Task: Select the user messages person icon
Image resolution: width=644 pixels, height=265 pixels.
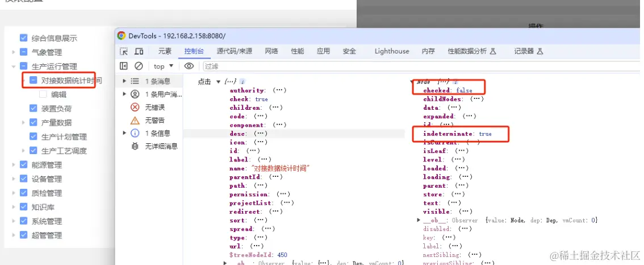Action: 135,94
